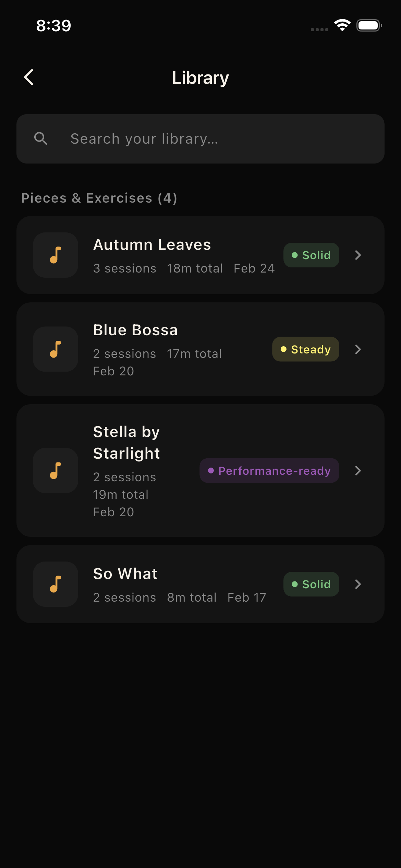Screen dimensions: 401x868
Task: Tap the Solid badge on Autumn Leaves
Action: (x=311, y=255)
